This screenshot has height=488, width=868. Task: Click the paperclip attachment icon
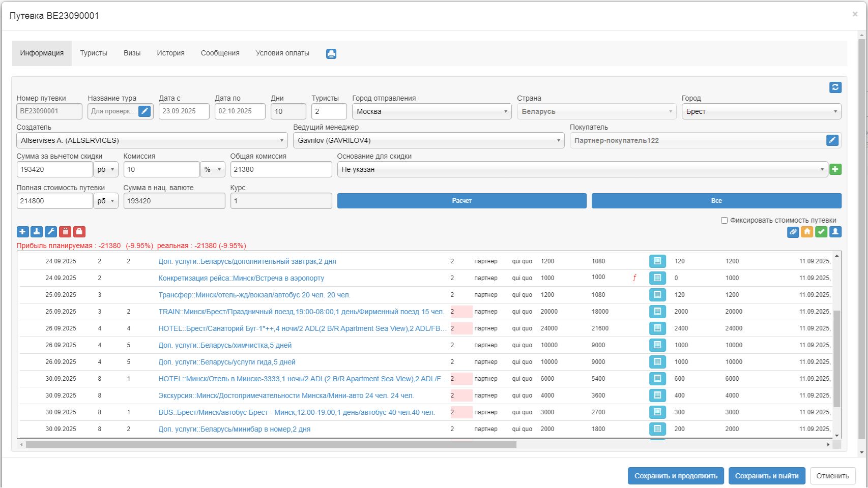click(x=793, y=232)
